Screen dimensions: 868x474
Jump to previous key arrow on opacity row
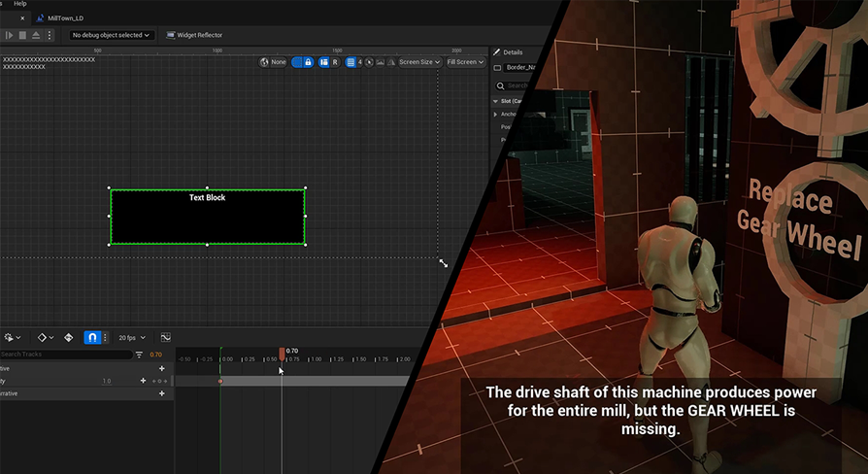point(154,381)
